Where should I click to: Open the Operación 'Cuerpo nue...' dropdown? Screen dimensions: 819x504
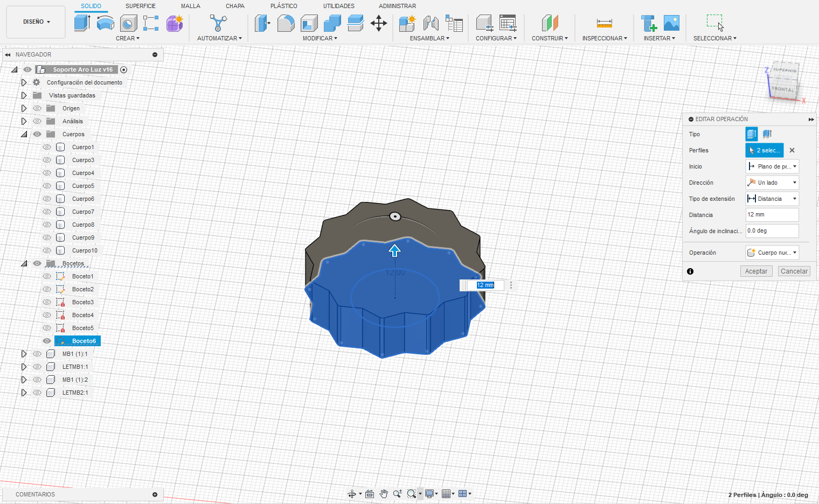tap(772, 253)
